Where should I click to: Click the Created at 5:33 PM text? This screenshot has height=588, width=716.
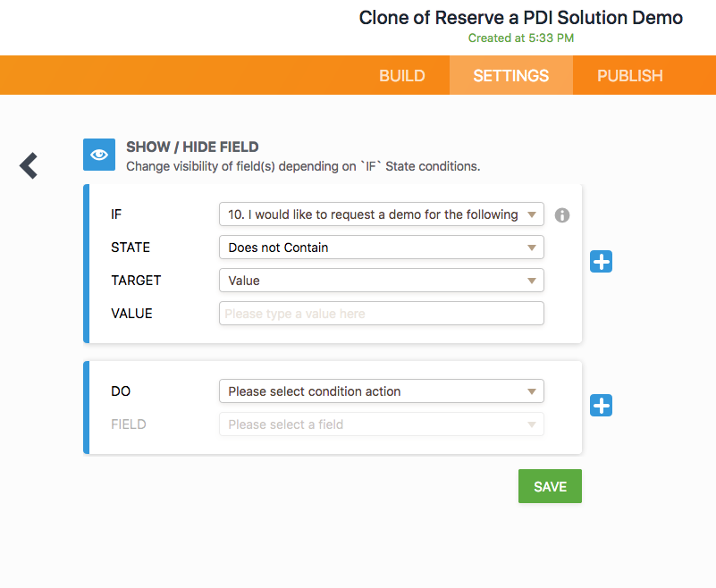click(x=520, y=38)
